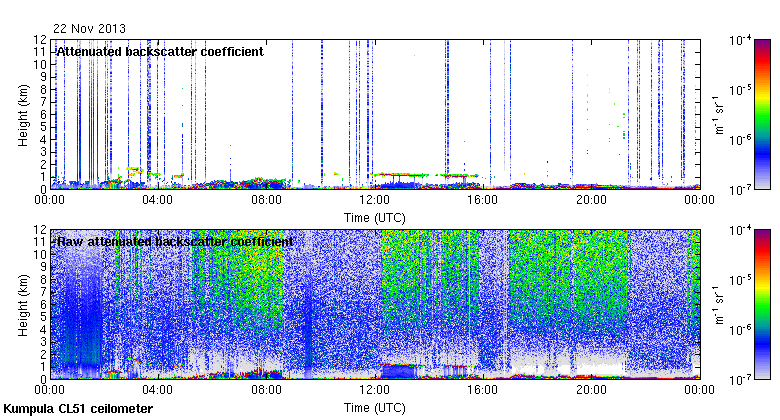Click the 10⁻⁵ label on the lower color bar

pyautogui.click(x=740, y=280)
